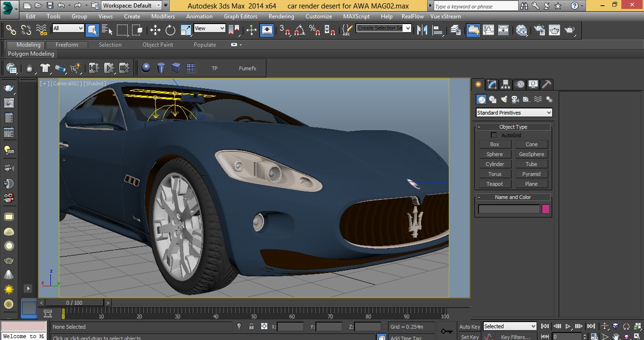Toggle Spinner Snap
The image size is (644, 340).
coord(330,30)
